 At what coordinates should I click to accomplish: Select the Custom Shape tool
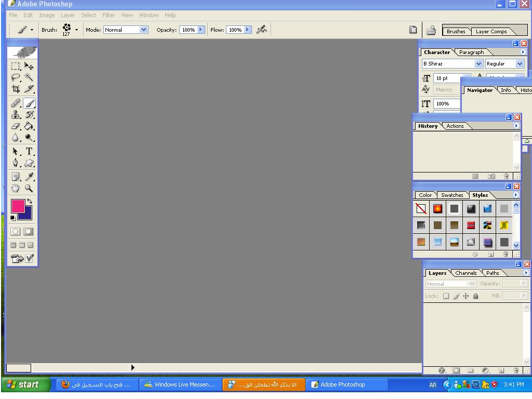click(x=29, y=163)
